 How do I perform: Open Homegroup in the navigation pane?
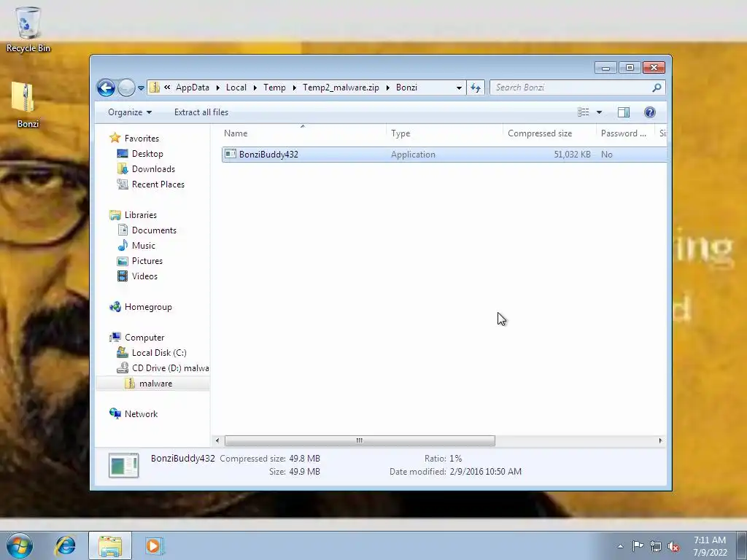click(148, 307)
